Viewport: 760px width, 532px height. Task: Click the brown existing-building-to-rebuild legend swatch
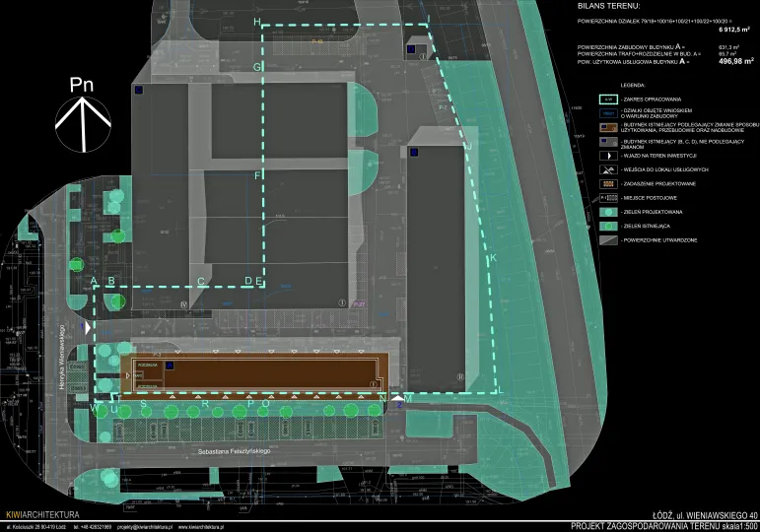click(610, 128)
